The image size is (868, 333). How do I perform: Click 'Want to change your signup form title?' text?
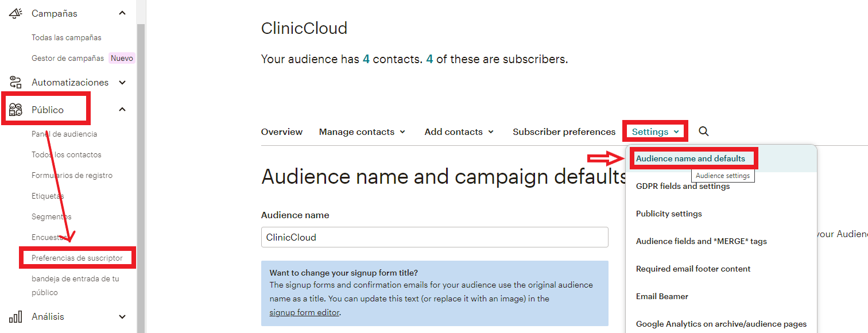tap(344, 273)
